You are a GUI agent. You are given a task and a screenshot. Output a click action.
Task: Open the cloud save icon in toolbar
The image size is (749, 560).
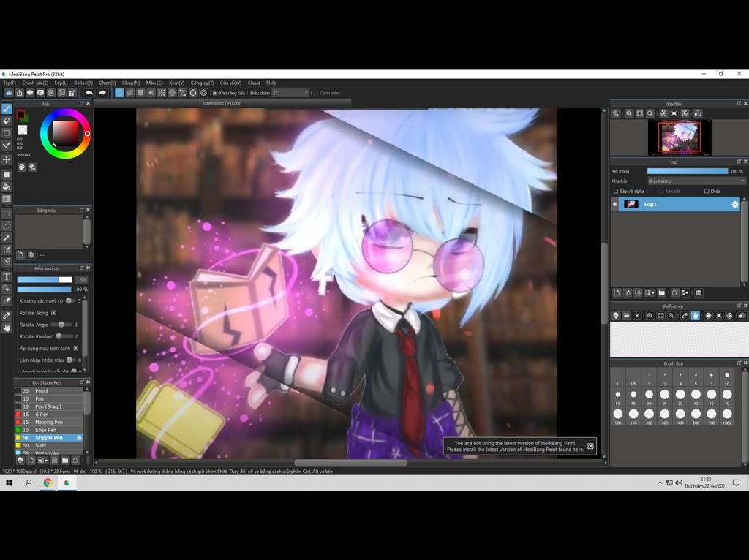click(x=9, y=93)
